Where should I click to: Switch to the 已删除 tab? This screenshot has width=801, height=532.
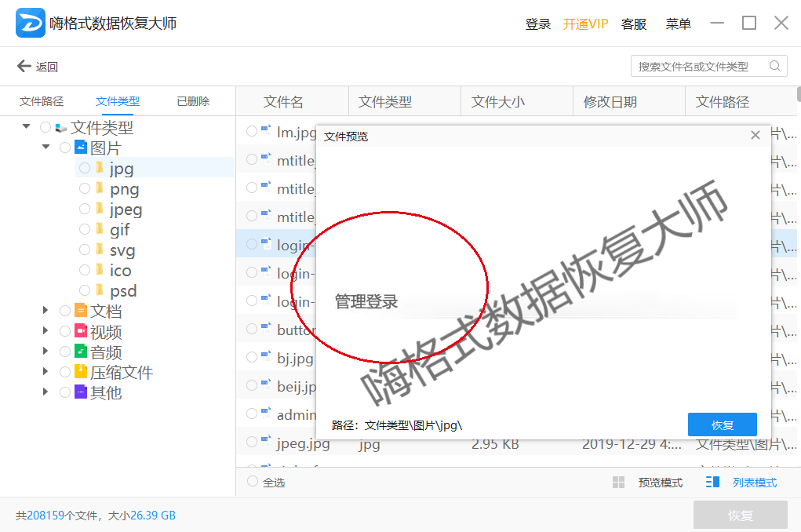coord(193,101)
